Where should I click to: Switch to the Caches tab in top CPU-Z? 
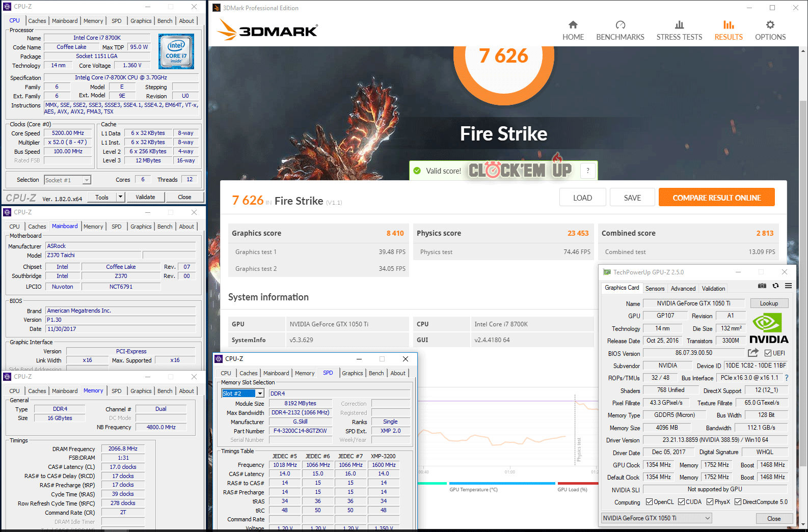(37, 21)
